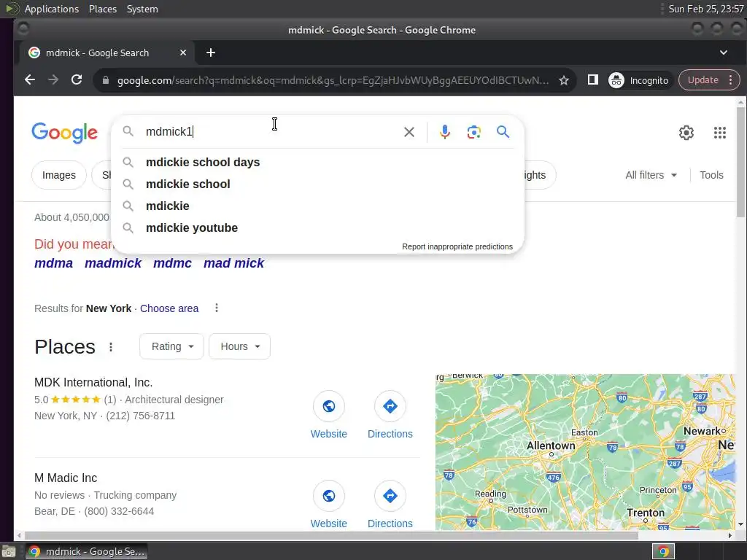Click inside the search text field
The height and width of the screenshot is (560, 747).
[x=271, y=132]
